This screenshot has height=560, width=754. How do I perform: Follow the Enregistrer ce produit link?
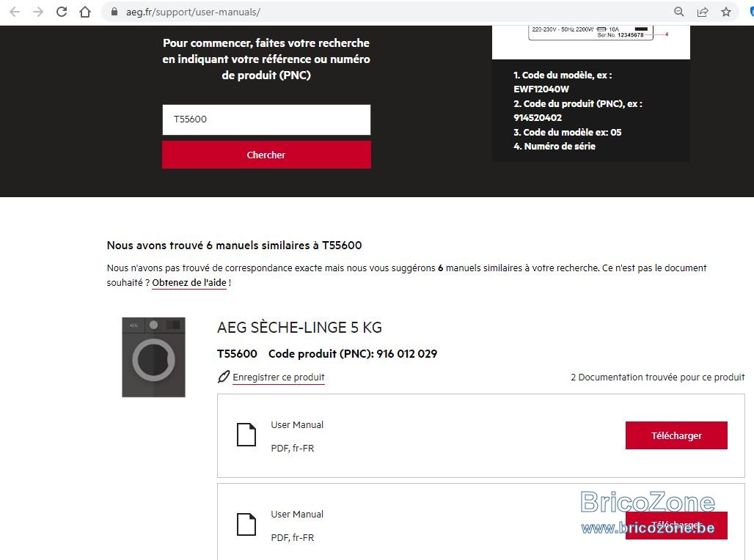coord(279,377)
